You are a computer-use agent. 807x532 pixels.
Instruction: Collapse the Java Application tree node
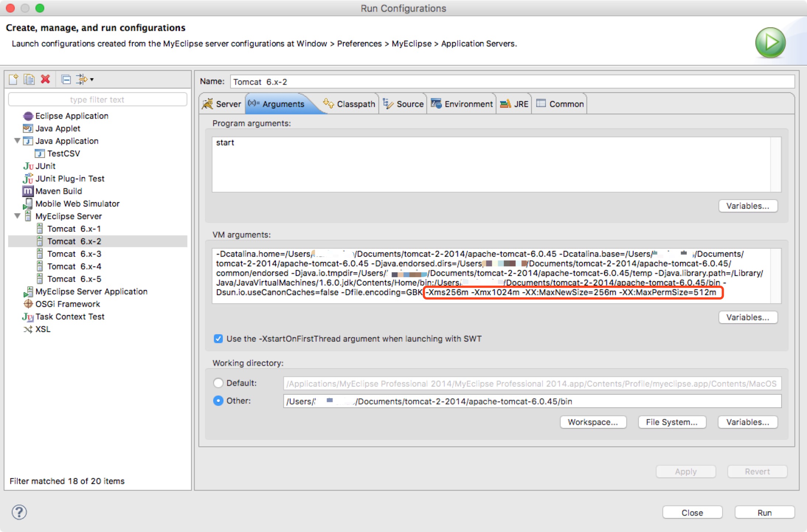point(17,141)
